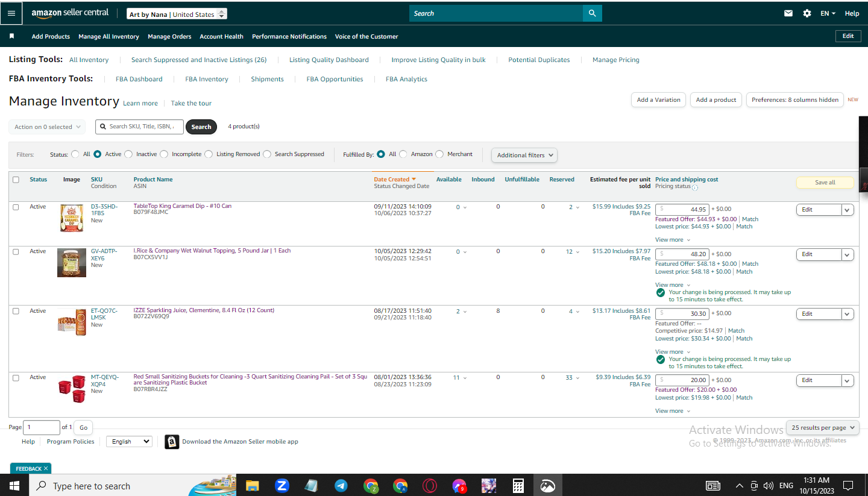Open Manage Orders in the navigation bar
The image size is (868, 496).
point(169,37)
